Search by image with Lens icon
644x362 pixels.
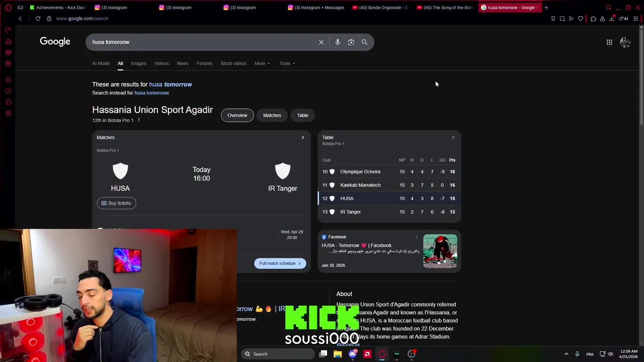tap(351, 42)
